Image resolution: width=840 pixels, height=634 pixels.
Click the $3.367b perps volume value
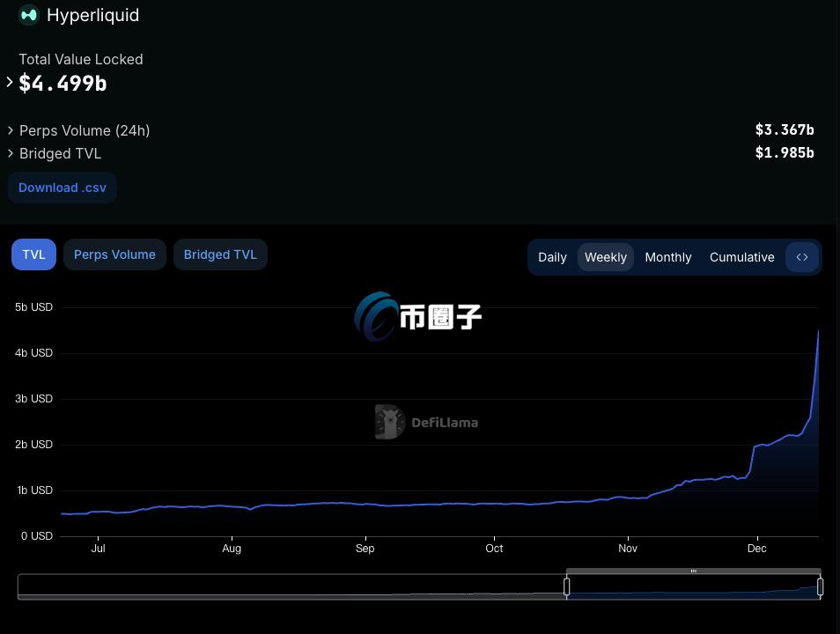(785, 129)
